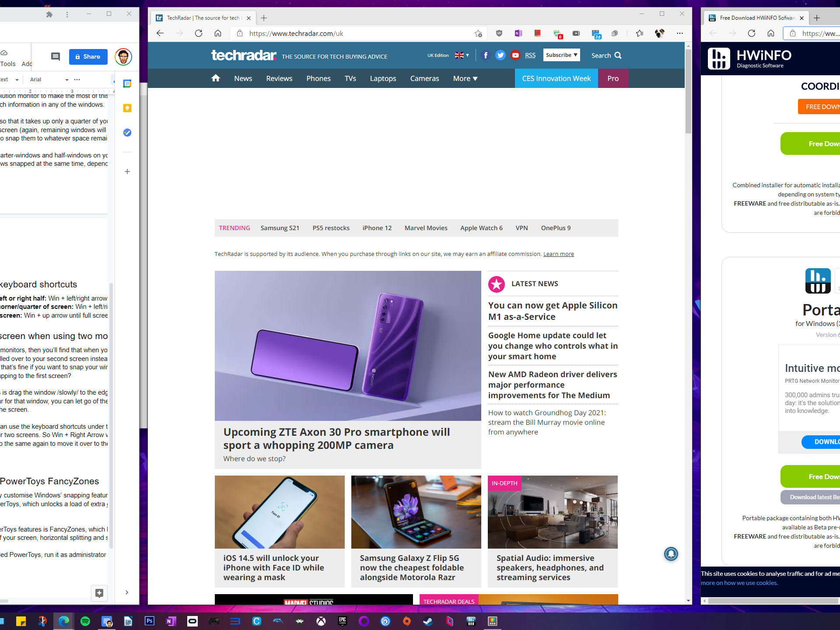The image size is (840, 630).
Task: Open the Arial font dropdown in Docs
Action: [49, 80]
